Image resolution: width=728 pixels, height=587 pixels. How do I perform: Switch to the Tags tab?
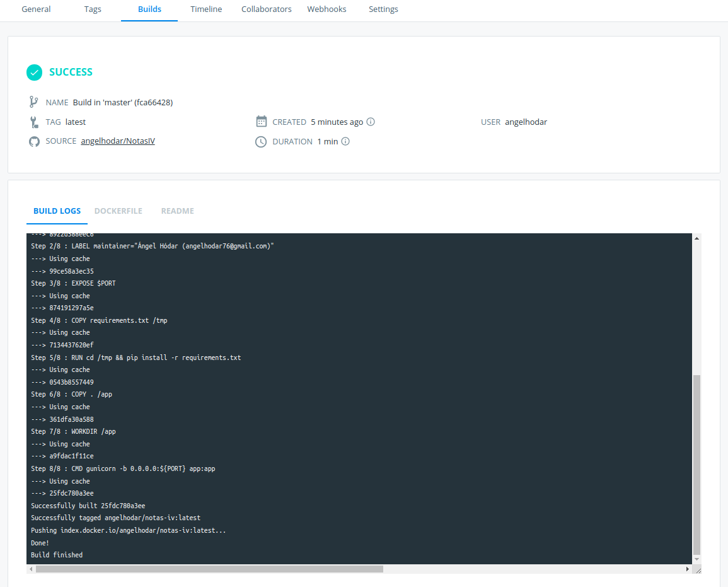tap(93, 9)
